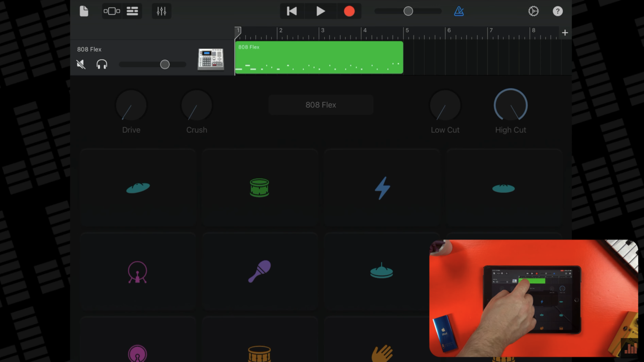Click the Drive knob

pos(131,105)
